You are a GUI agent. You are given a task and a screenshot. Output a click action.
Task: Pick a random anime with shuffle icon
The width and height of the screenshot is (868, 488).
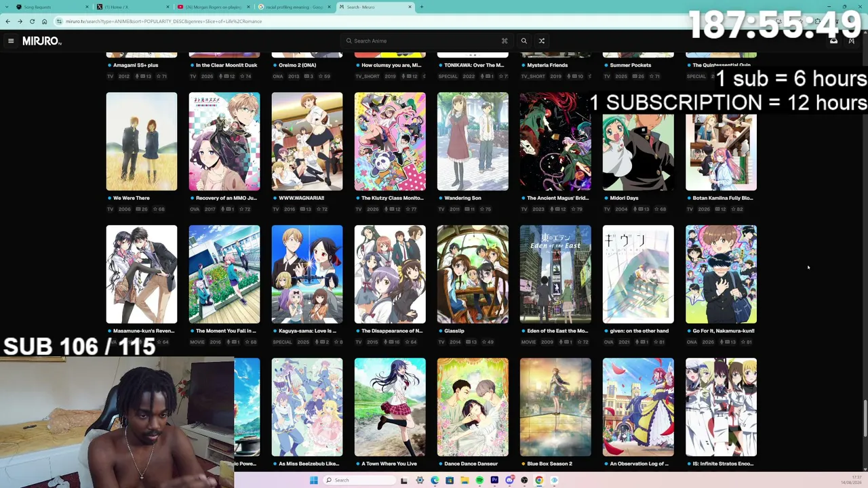pyautogui.click(x=542, y=41)
